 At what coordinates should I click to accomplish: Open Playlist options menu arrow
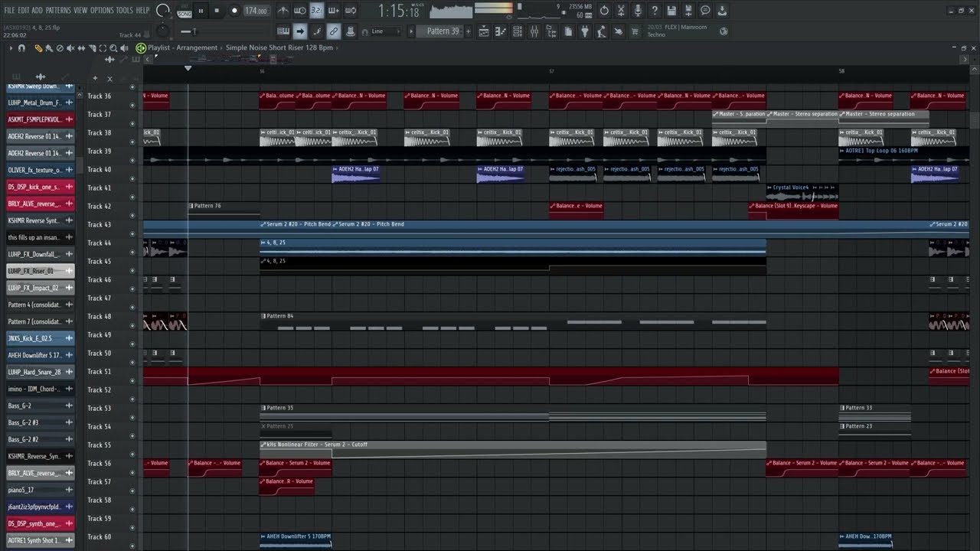11,47
